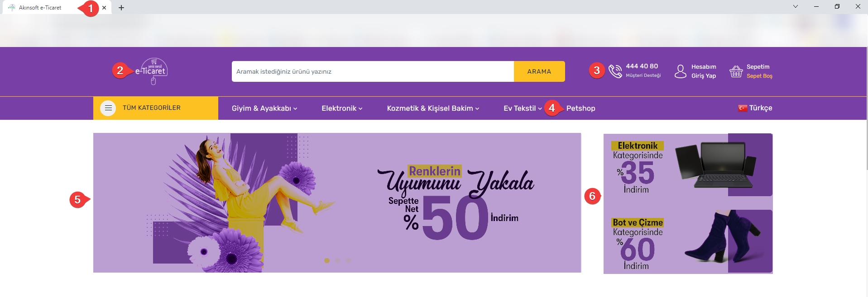868x297 pixels.
Task: Switch to the third carousel slide dot
Action: click(x=348, y=260)
